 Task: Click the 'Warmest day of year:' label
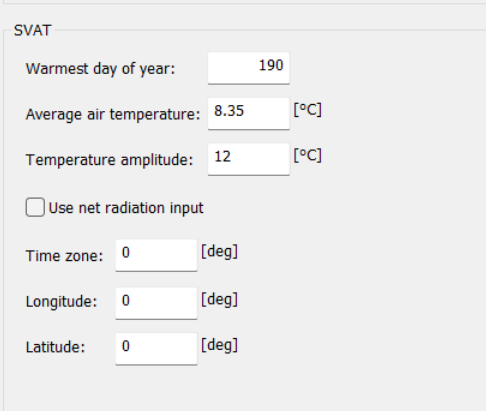pyautogui.click(x=100, y=69)
